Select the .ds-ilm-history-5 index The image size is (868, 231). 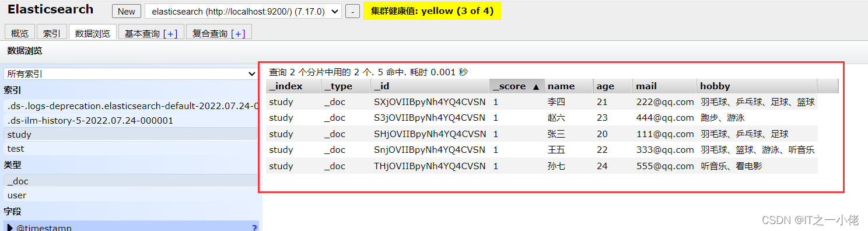pyautogui.click(x=131, y=120)
